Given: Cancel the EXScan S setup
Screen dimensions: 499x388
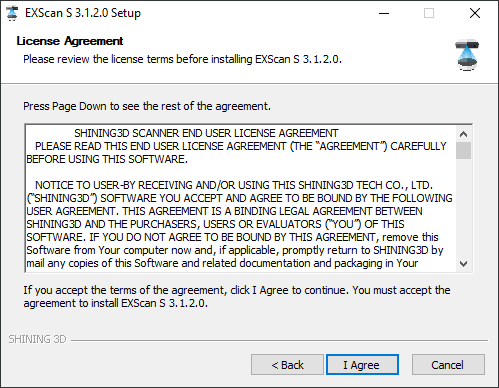Looking at the screenshot, I should [448, 365].
